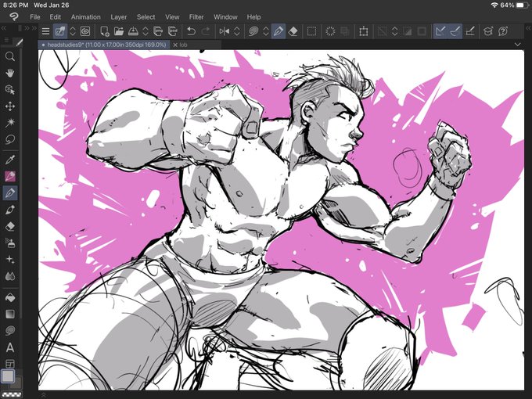The height and width of the screenshot is (399, 532).
Task: Select the highlighted Pencil tool
Action: [x=10, y=192]
